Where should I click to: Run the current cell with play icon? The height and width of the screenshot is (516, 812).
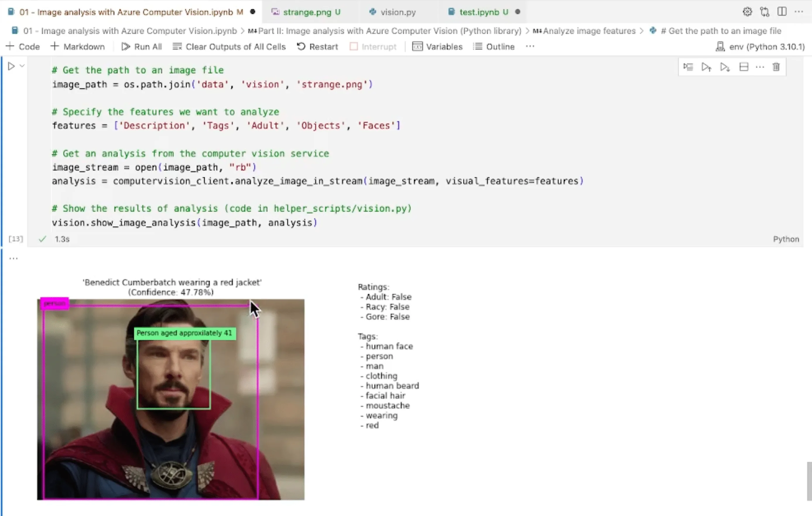tap(11, 66)
